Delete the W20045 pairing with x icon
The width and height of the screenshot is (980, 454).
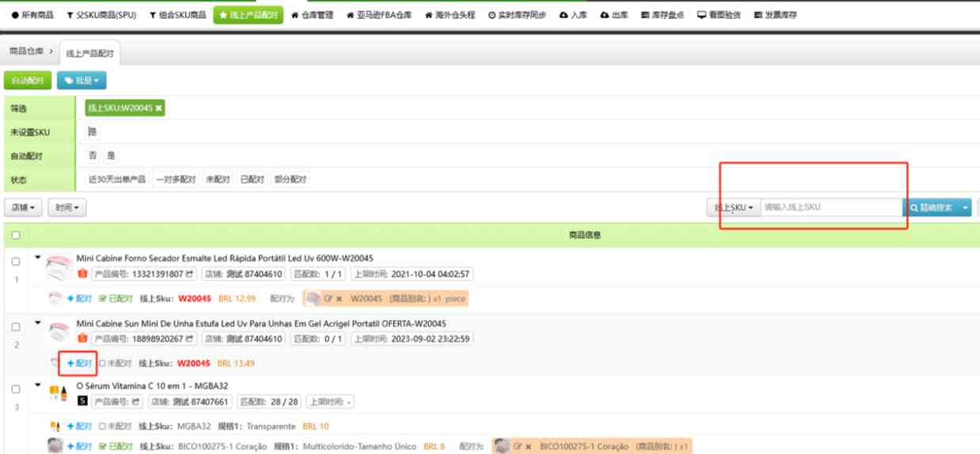tap(339, 299)
